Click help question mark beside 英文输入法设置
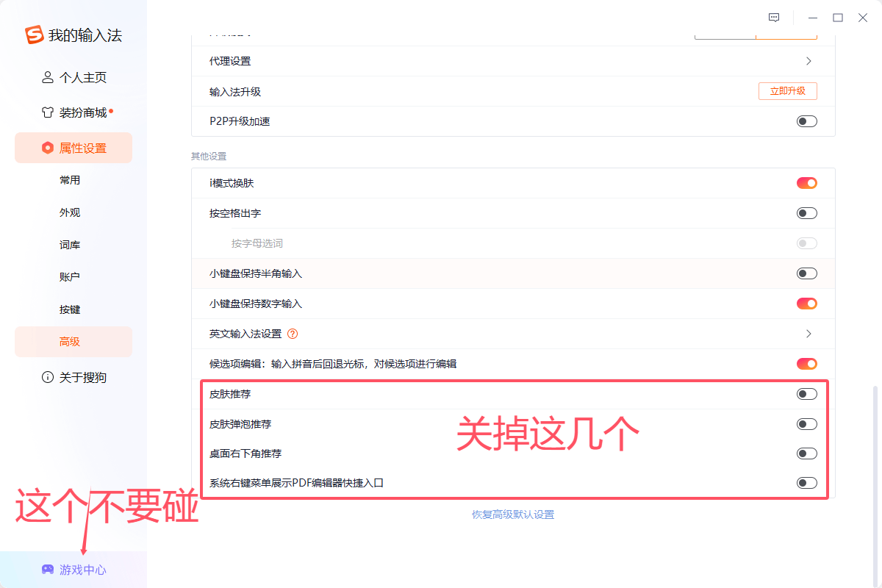This screenshot has height=588, width=882. click(293, 334)
